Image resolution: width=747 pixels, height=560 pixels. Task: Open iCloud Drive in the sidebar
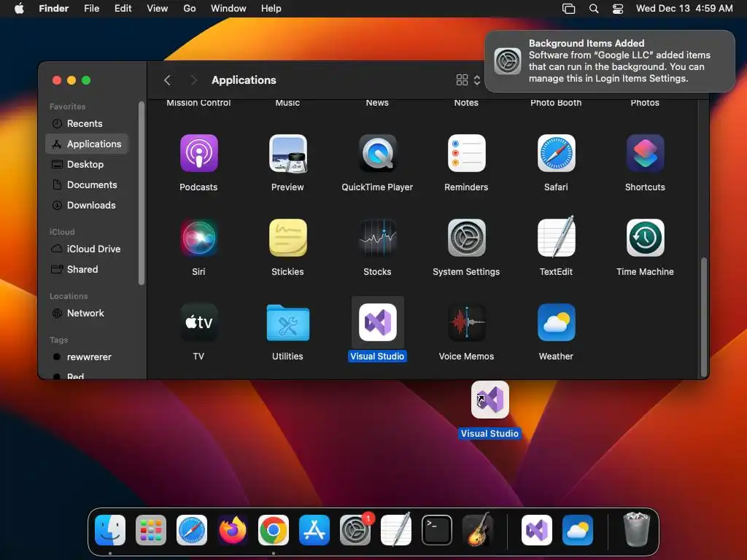point(88,249)
